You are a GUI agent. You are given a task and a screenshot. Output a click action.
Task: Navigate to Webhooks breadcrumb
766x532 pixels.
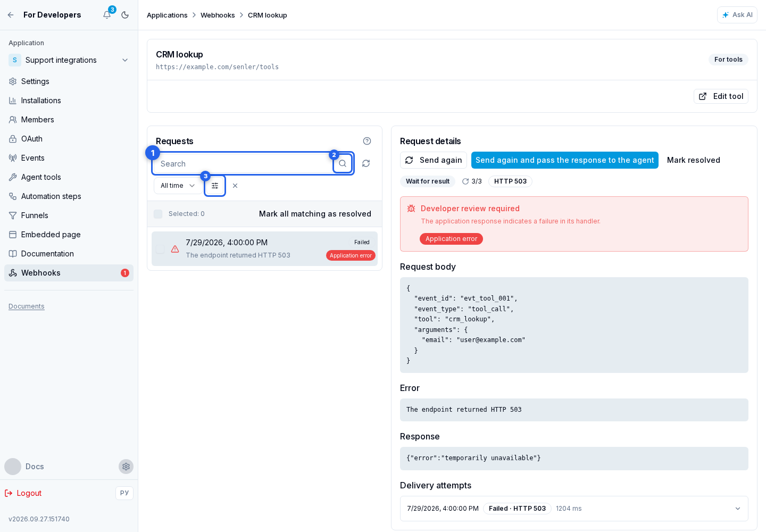tap(218, 15)
